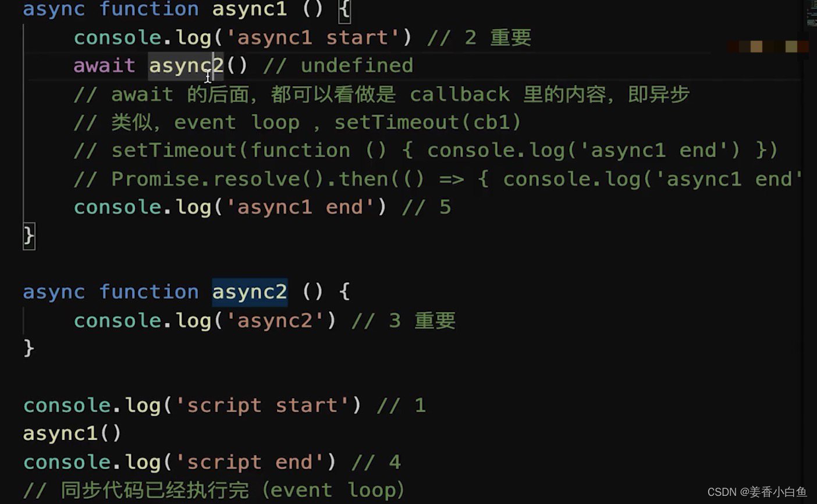The image size is (817, 504).
Task: Click async2 in the await statement
Action: point(186,66)
